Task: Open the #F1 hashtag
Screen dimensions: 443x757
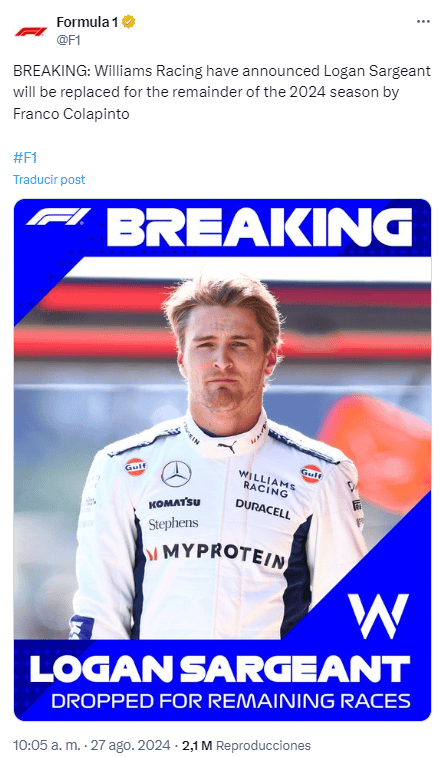Action: click(25, 157)
